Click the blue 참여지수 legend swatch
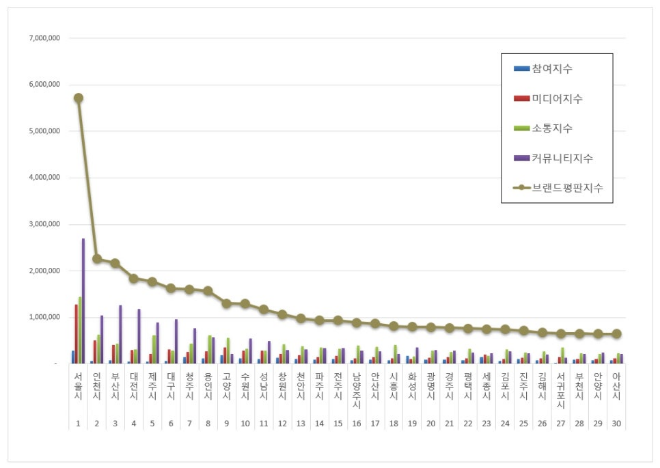Screen dimensions: 660x468 [520, 69]
